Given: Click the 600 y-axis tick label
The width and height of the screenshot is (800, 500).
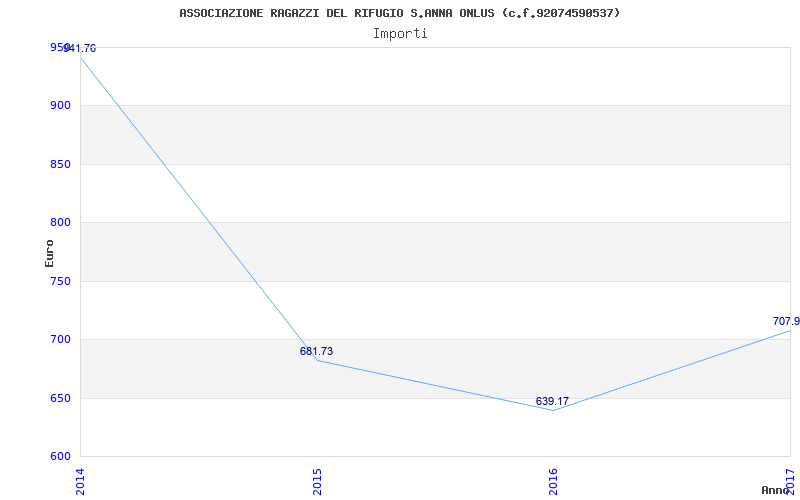Looking at the screenshot, I should (x=59, y=456).
